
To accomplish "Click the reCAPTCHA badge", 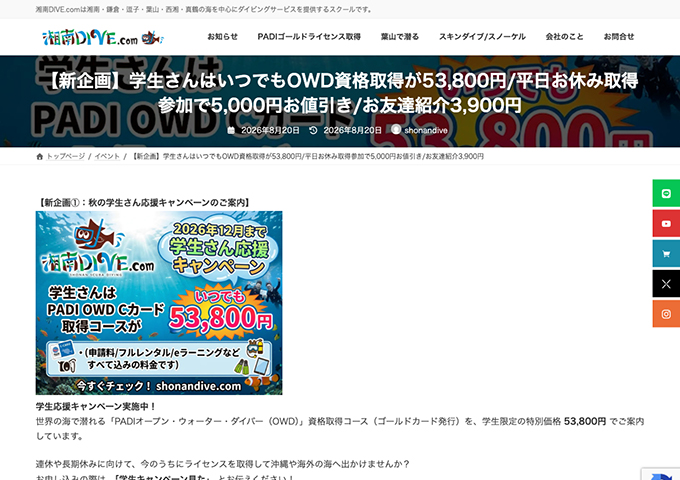I will click(661, 473).
